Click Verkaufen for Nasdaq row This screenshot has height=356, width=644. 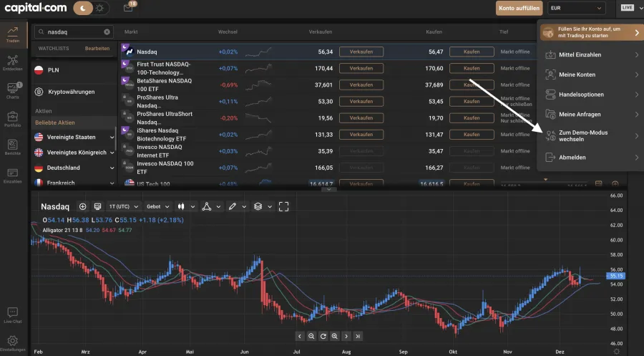tap(361, 52)
